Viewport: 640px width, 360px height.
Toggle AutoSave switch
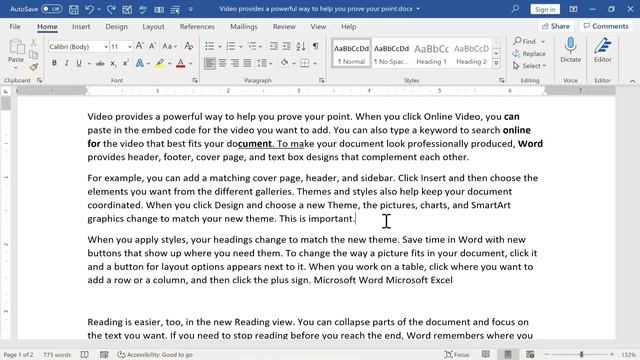point(51,9)
